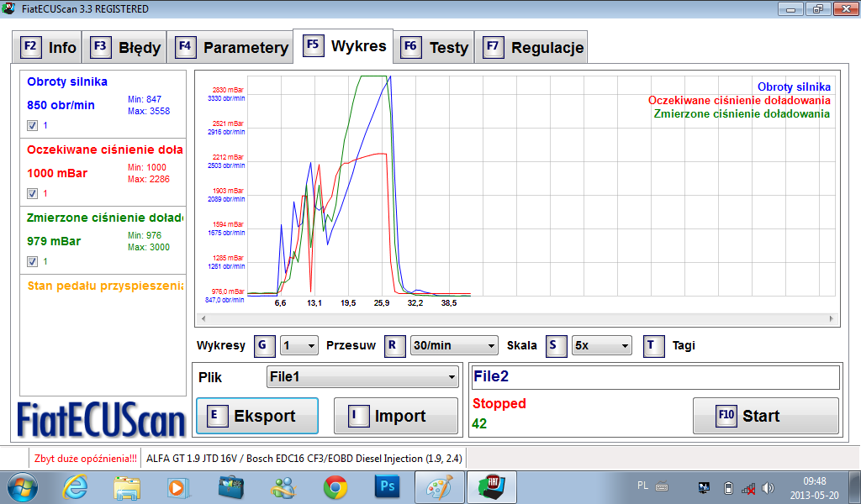Open Windows Explorer folder in the taskbar
The height and width of the screenshot is (504, 861).
[x=127, y=487]
